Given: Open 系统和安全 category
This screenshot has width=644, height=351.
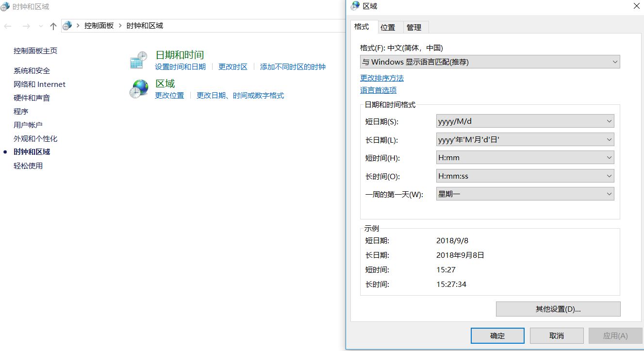Looking at the screenshot, I should [x=32, y=71].
